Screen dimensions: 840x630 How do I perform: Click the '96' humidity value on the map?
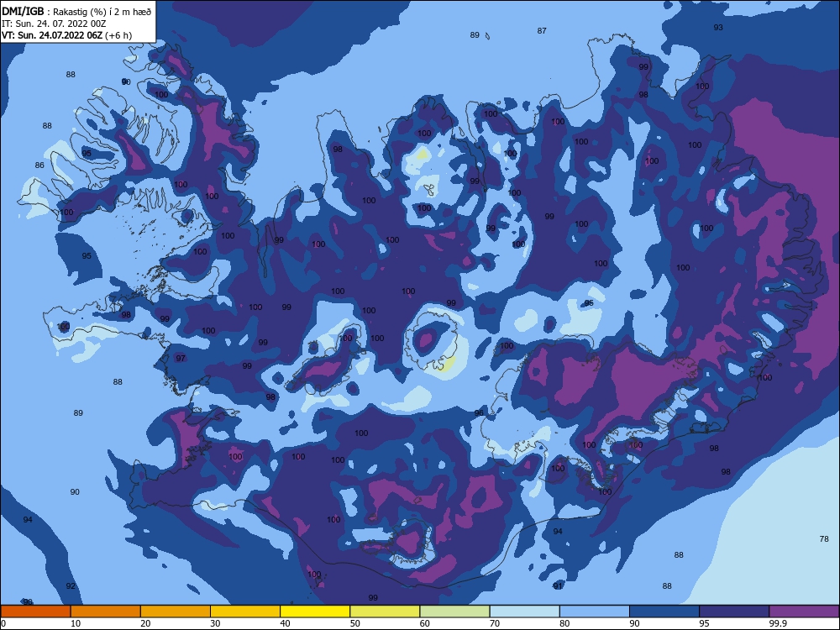[479, 413]
